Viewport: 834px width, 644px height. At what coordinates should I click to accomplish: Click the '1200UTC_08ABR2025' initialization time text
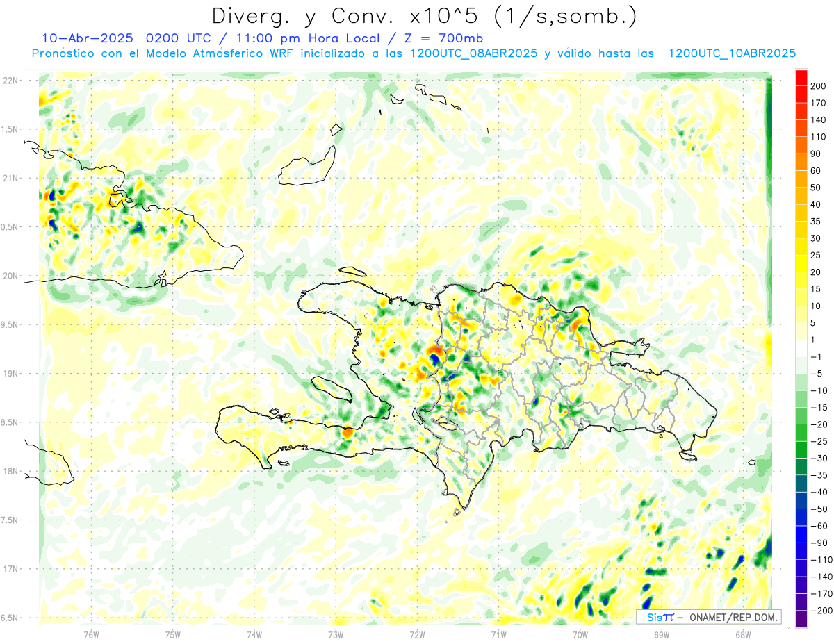pyautogui.click(x=474, y=53)
